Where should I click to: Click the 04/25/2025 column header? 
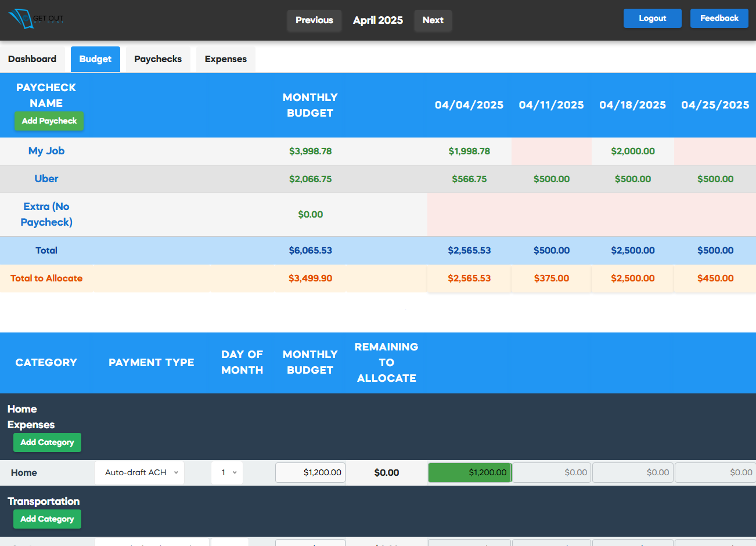(715, 105)
